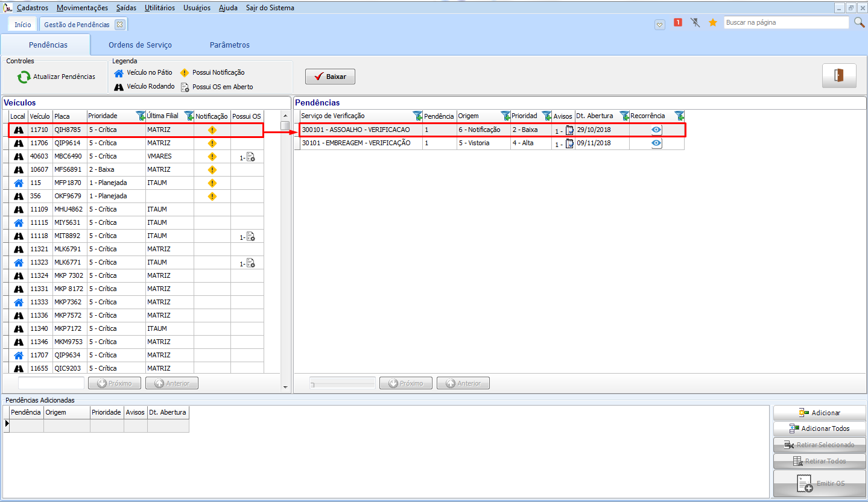Screen dimensions: 868x502
Task: Click the open OS icon for vehicle 11118
Action: (x=250, y=236)
